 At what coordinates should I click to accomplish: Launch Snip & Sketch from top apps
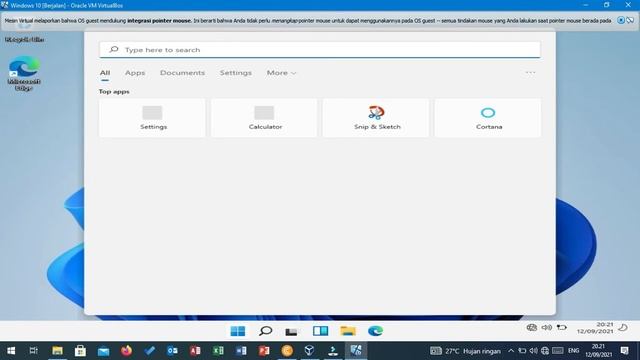pyautogui.click(x=376, y=118)
